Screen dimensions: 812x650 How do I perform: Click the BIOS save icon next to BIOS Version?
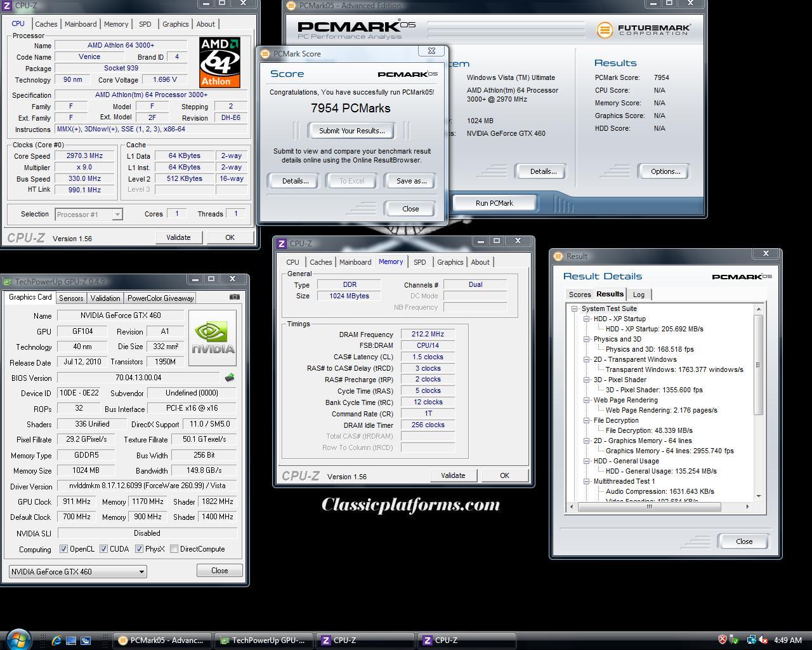pyautogui.click(x=229, y=378)
